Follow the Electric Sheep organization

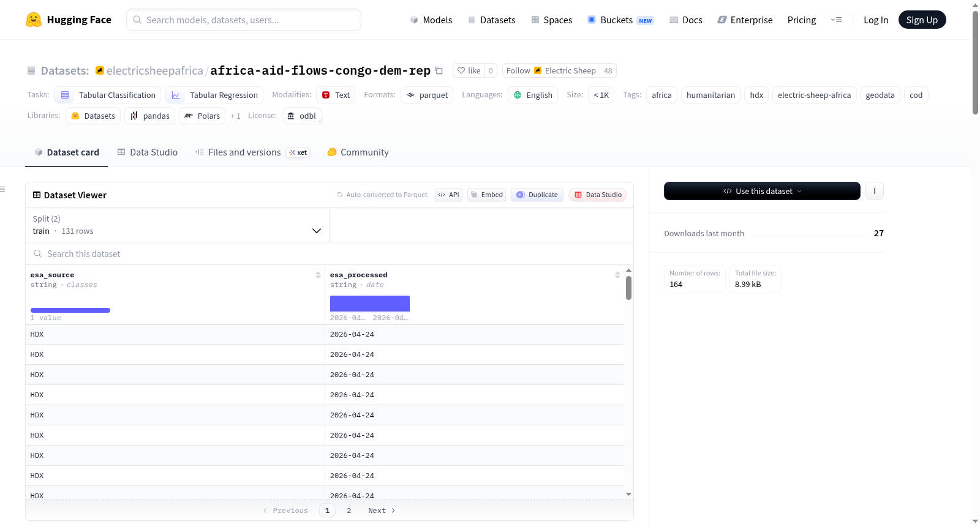[551, 70]
